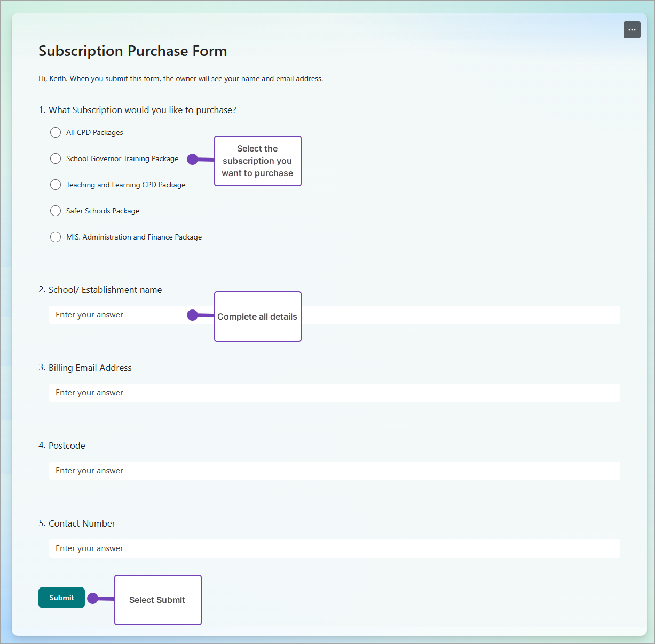This screenshot has height=644, width=655.
Task: Open the three-dots more options menu
Action: pyautogui.click(x=632, y=30)
